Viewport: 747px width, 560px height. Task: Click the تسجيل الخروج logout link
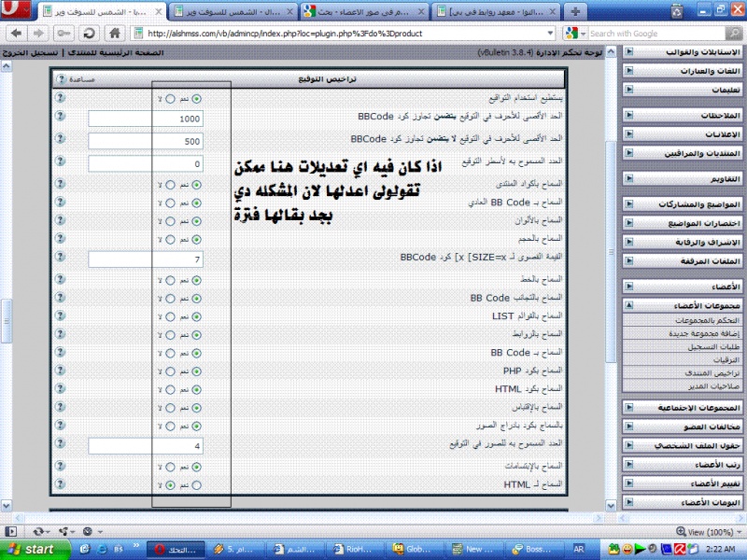click(x=29, y=51)
